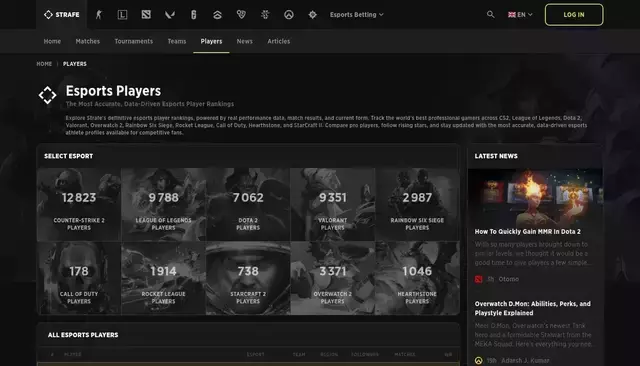Select Dota 2 Players card
This screenshot has height=366, width=640.
pos(248,204)
